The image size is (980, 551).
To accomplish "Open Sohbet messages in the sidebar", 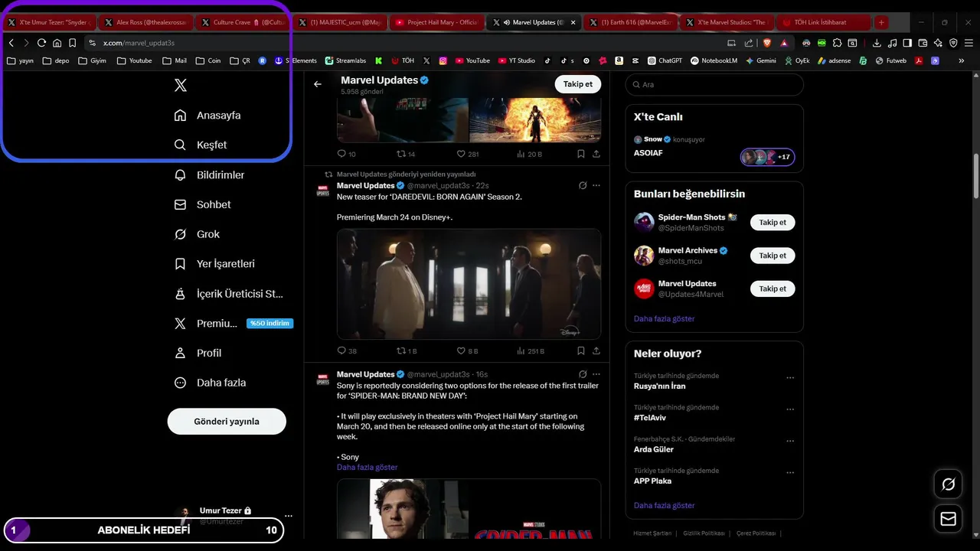I will point(203,204).
